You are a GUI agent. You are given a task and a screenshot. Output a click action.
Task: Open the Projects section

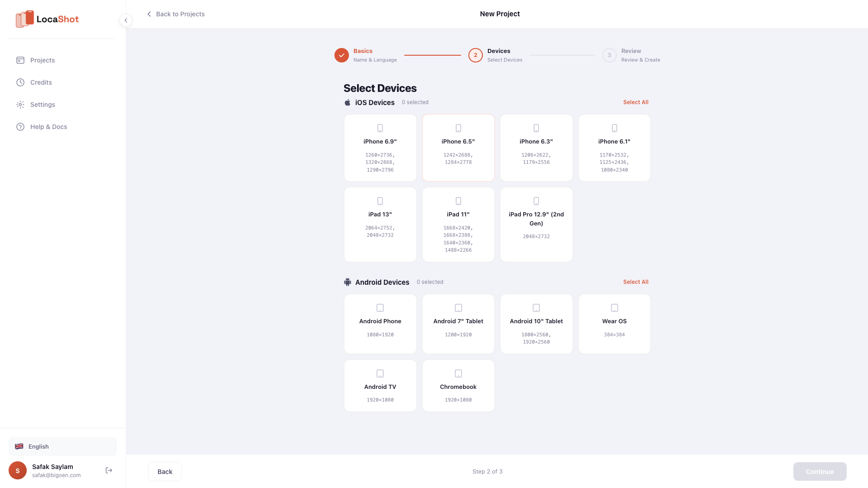42,60
